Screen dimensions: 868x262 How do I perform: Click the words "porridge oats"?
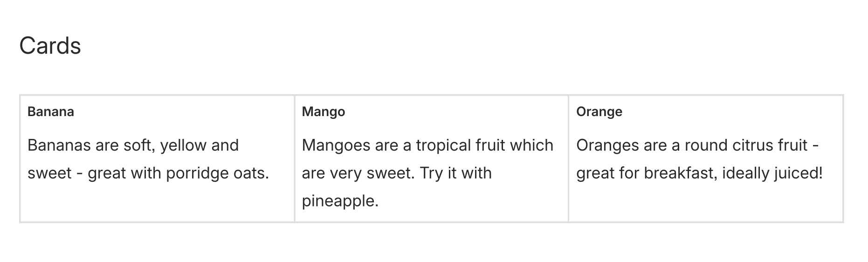tap(217, 173)
